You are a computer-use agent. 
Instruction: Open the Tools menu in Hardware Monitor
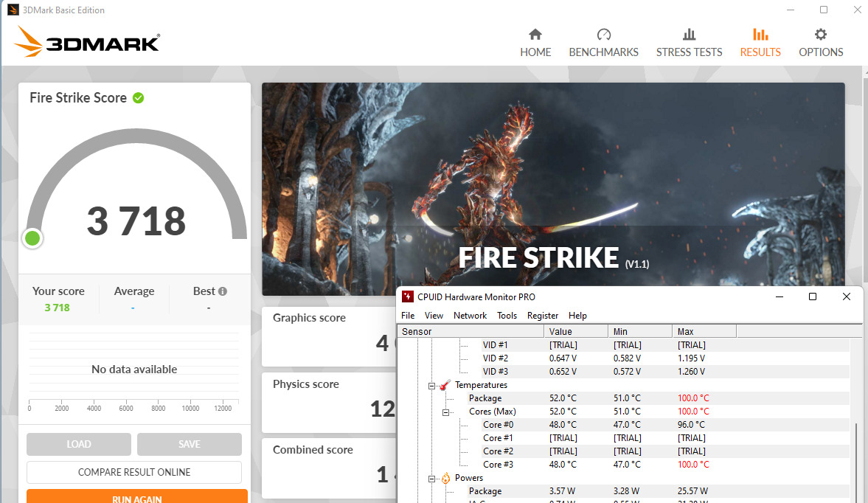(507, 316)
